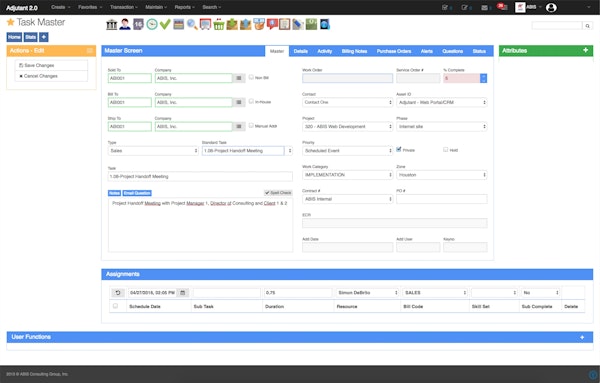Click the Home button
The height and width of the screenshot is (383, 600).
click(x=14, y=37)
